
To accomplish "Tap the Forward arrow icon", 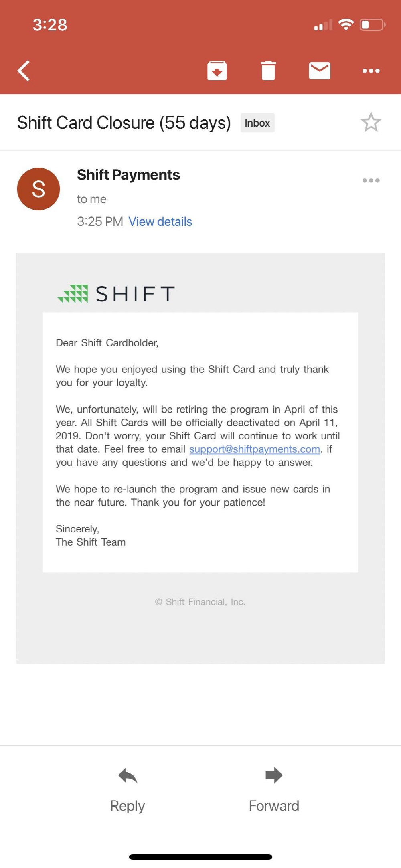I will (x=274, y=775).
